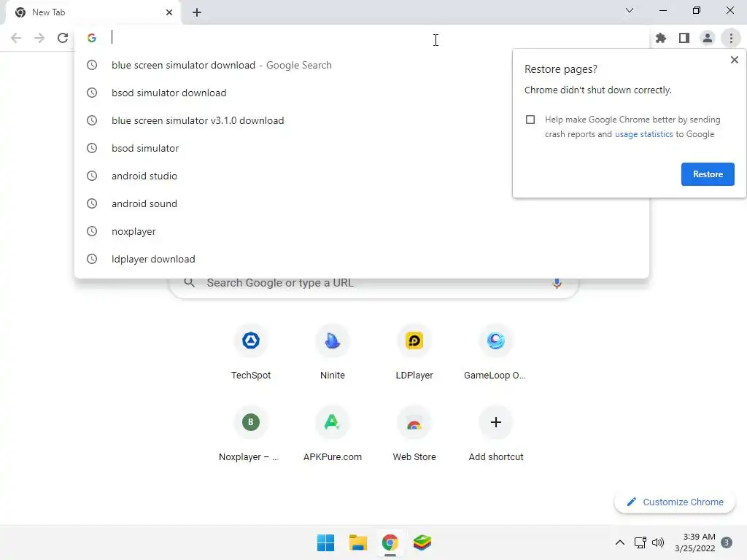Select suggestion ldplayer download

pos(362,259)
